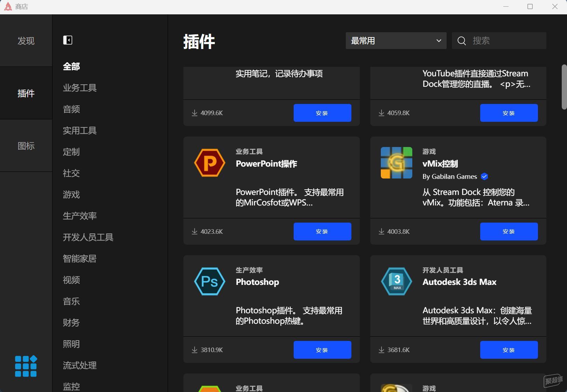The height and width of the screenshot is (392, 567).
Task: Select the 业务工具 category
Action: [80, 88]
